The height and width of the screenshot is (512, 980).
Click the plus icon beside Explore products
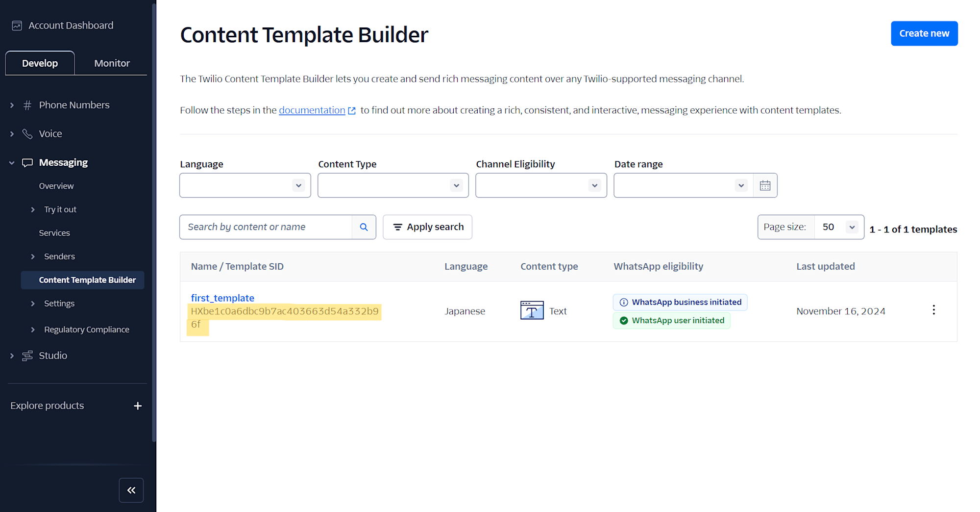[x=138, y=406]
